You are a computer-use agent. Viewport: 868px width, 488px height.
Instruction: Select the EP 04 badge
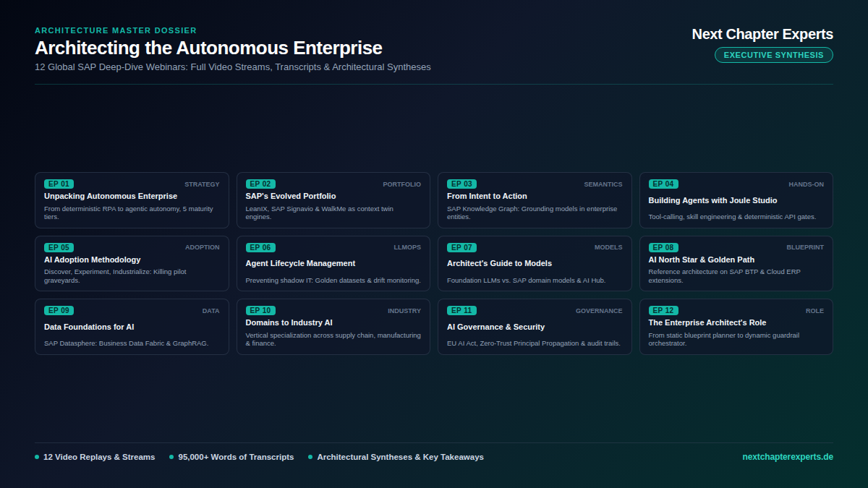[x=663, y=184]
